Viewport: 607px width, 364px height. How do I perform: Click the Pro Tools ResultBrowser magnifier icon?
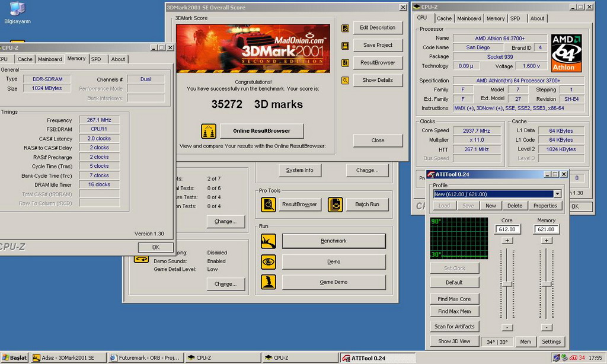click(269, 204)
